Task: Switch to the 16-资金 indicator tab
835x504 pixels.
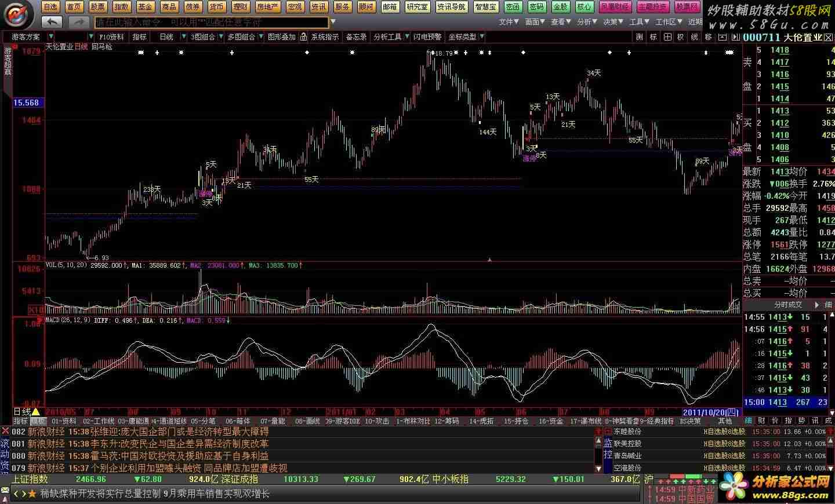Action: (x=551, y=421)
